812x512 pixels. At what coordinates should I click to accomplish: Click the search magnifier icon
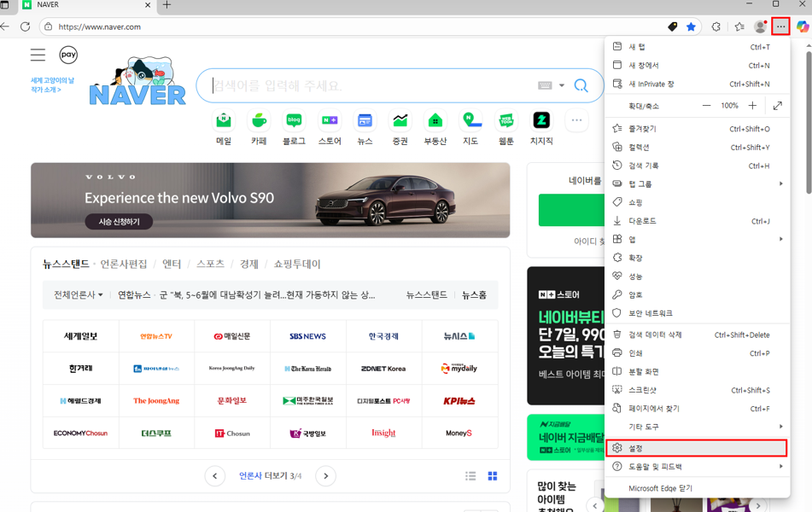point(581,85)
